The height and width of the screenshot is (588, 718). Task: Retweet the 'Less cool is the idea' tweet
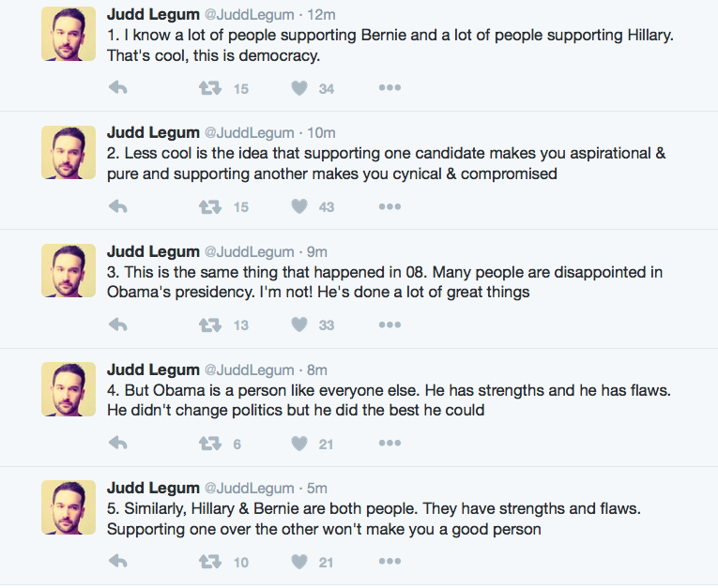pos(210,207)
